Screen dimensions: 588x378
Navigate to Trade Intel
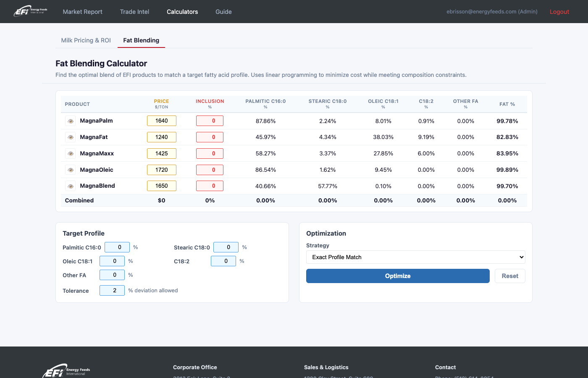[134, 11]
